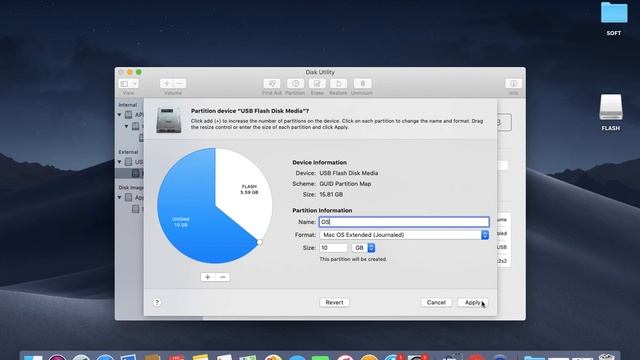Collapse the nested internal container triangle
The height and width of the screenshot is (360, 640).
[x=127, y=126]
